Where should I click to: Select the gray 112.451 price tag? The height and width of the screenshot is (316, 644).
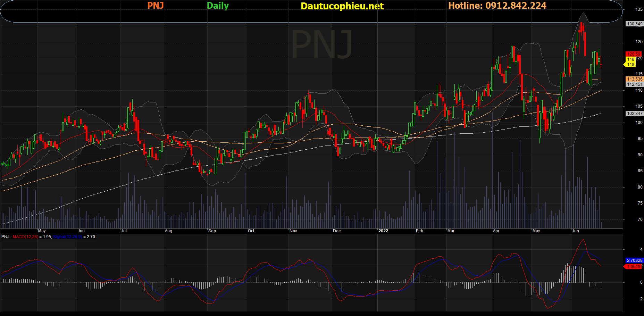[634, 84]
